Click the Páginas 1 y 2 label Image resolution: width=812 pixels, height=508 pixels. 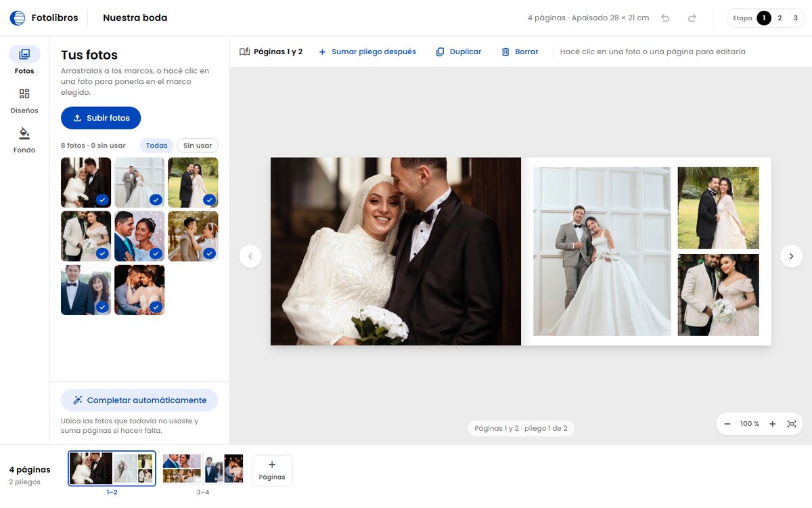pyautogui.click(x=271, y=51)
